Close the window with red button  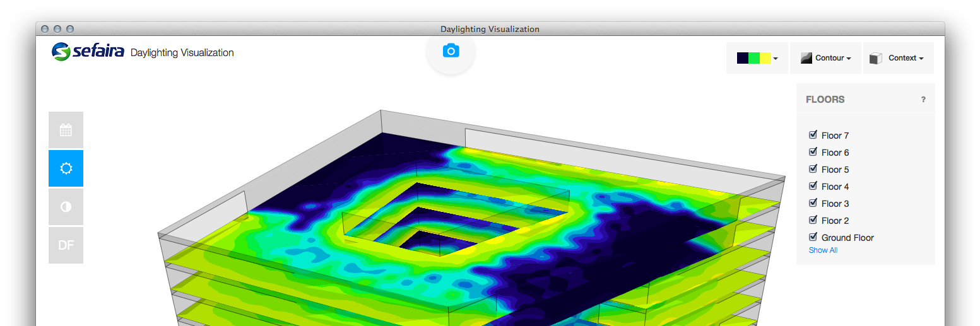(45, 29)
